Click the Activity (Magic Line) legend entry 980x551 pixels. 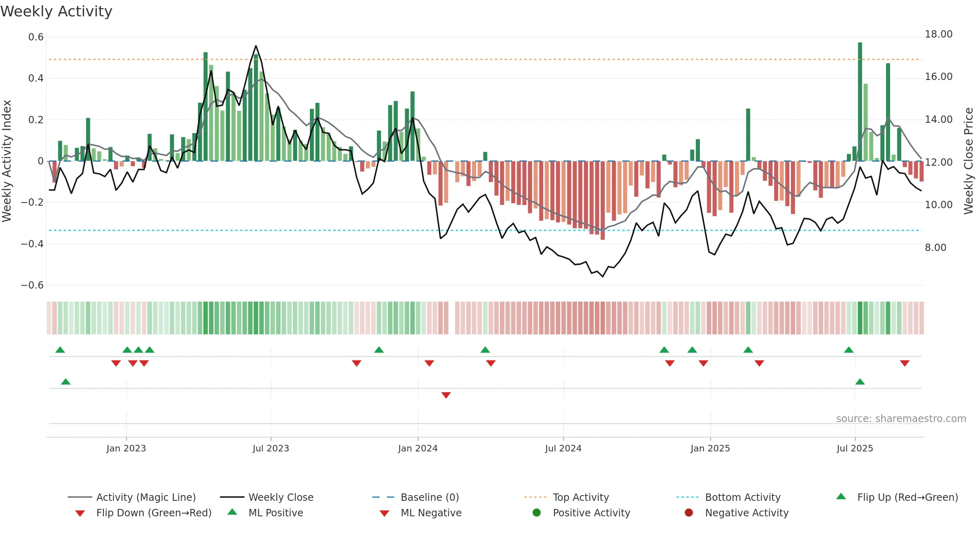coord(132,497)
